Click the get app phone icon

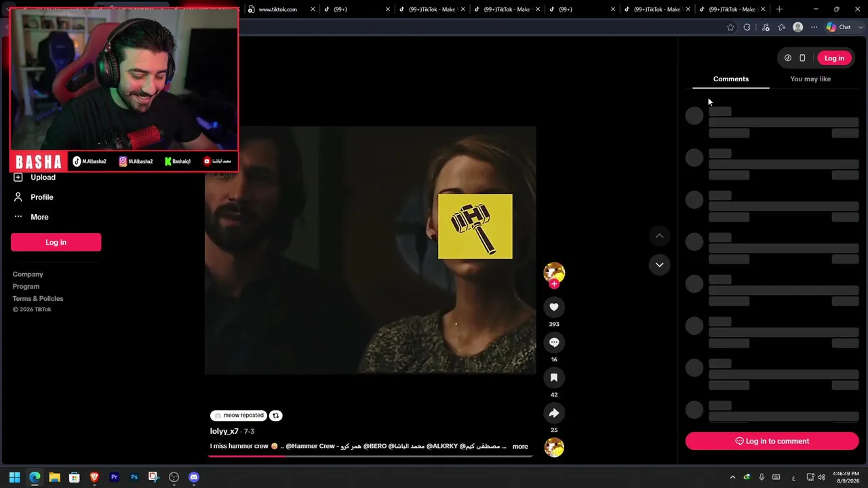point(802,58)
